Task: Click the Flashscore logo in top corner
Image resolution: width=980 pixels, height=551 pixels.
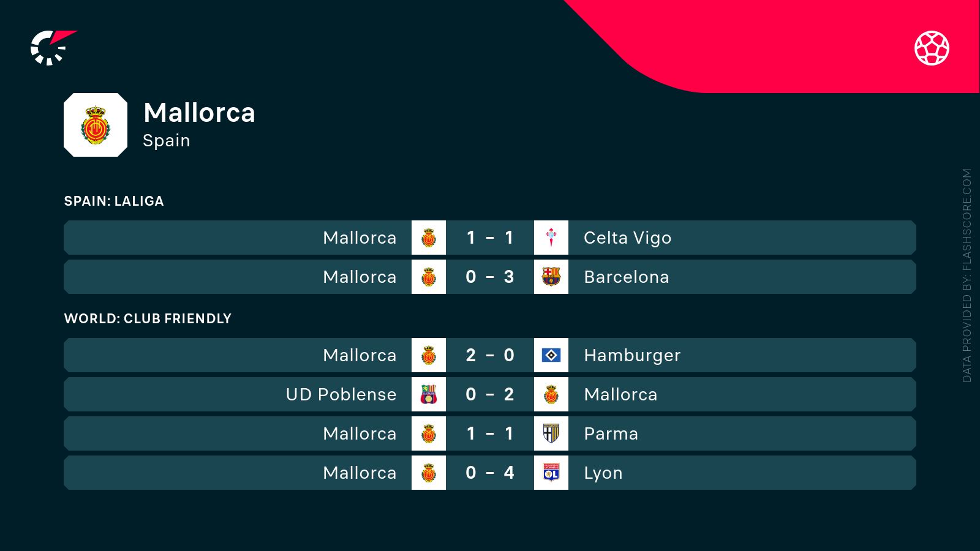Action: pos(53,48)
